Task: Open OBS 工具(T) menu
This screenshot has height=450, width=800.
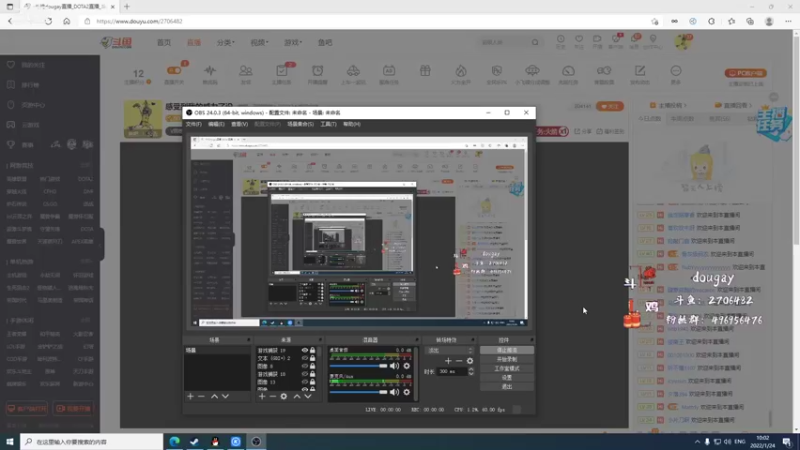Action: [x=328, y=124]
